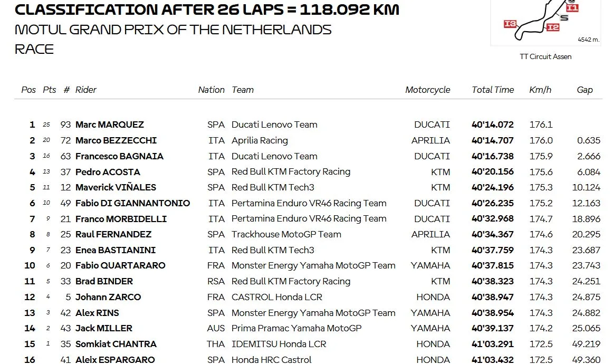This screenshot has width=613, height=364.
Task: Select Johann ZARCO's total time 40'38.947
Action: (493, 297)
